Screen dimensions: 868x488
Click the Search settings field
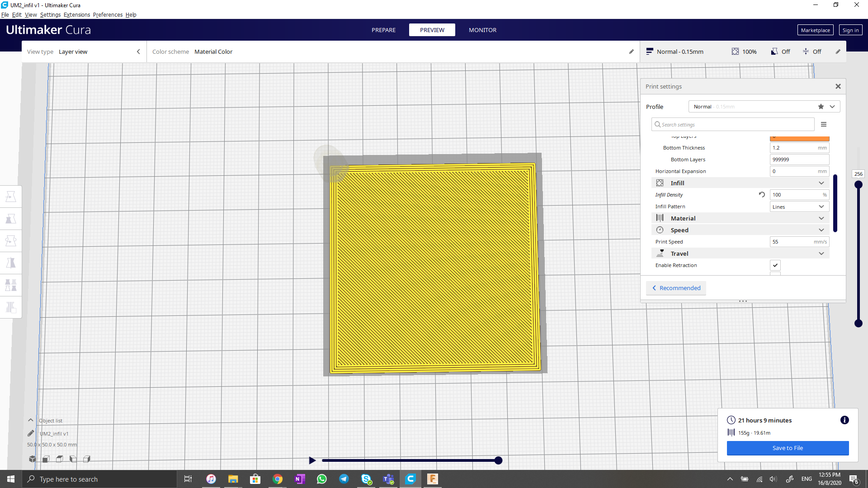[733, 124]
